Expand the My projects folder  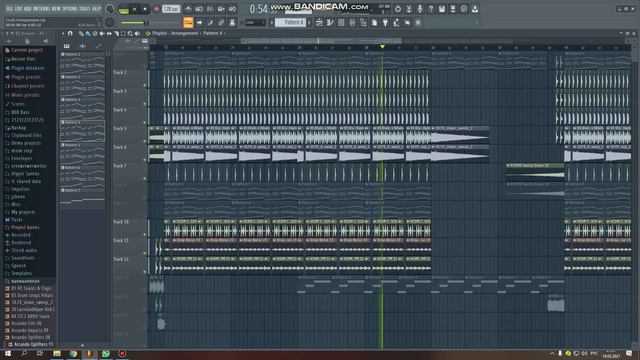click(x=23, y=212)
